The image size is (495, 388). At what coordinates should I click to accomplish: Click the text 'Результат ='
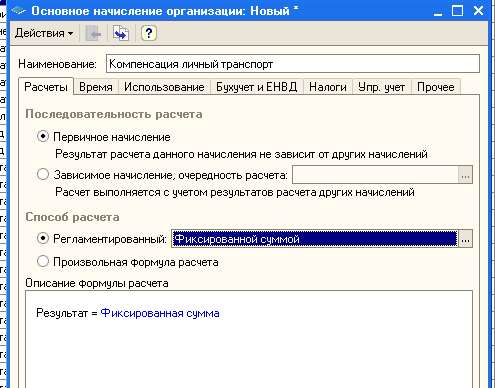[x=67, y=313]
